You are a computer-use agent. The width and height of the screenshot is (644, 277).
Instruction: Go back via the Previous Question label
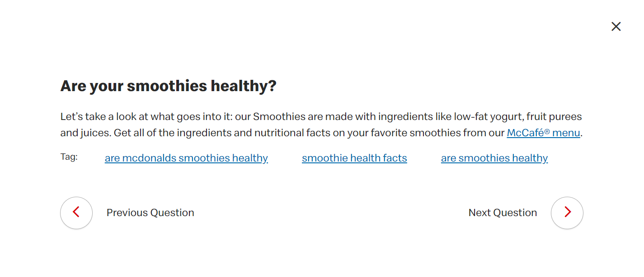click(x=150, y=212)
